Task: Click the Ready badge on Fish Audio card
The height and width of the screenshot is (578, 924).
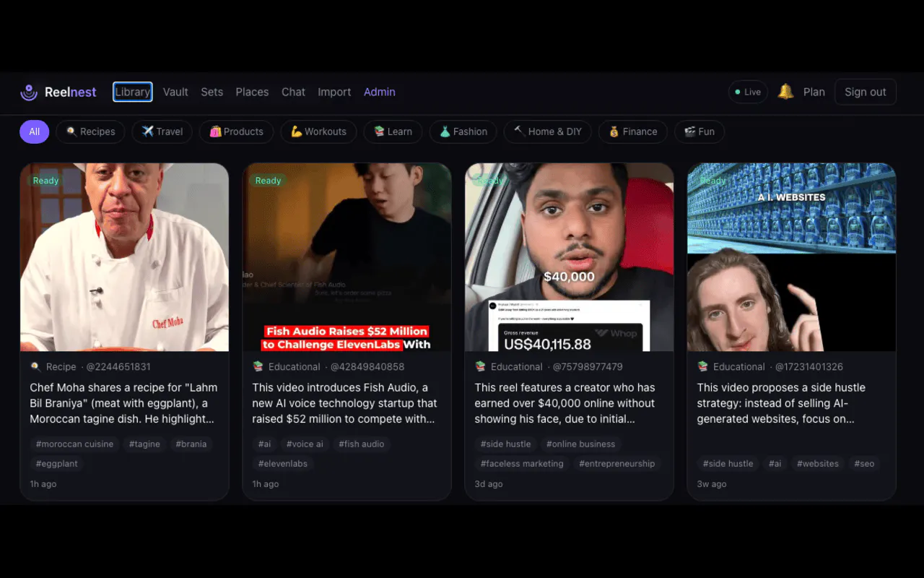Action: (x=268, y=181)
